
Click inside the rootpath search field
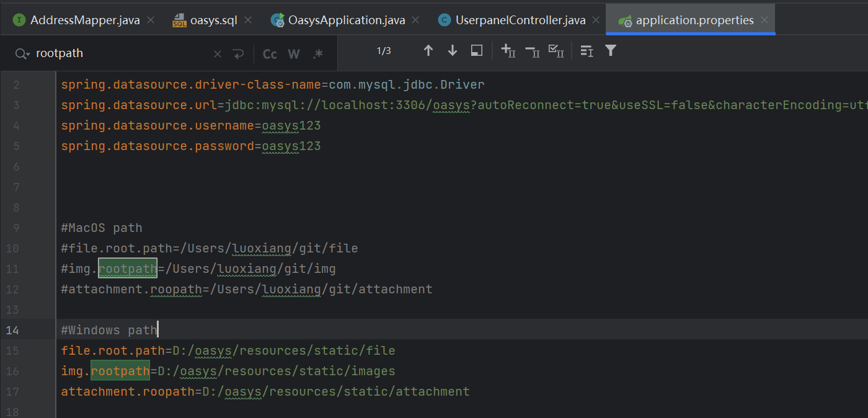pyautogui.click(x=124, y=54)
